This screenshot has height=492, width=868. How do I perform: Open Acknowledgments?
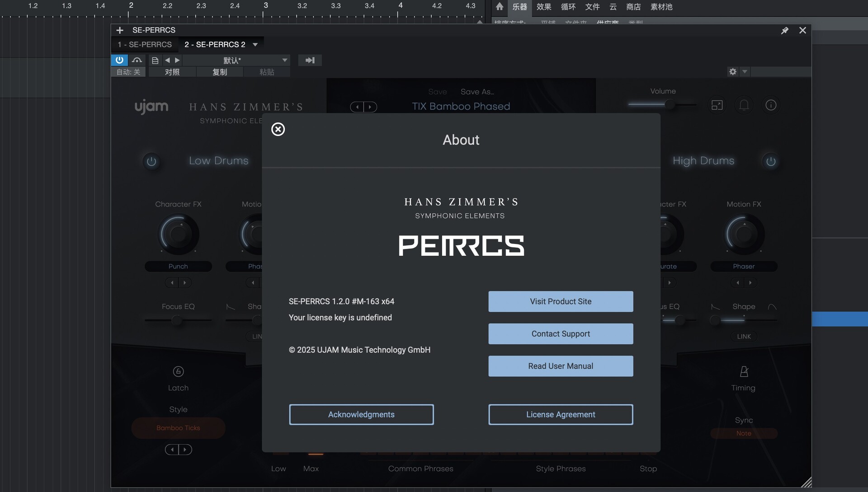click(x=361, y=414)
